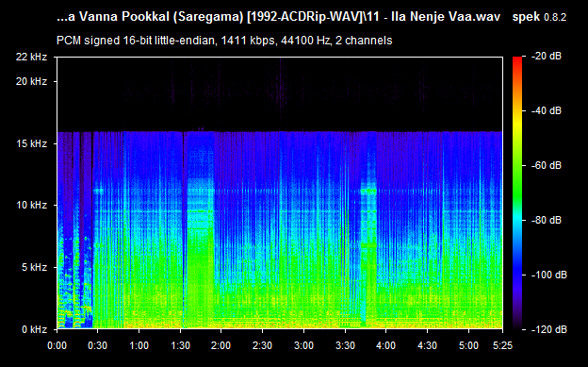Click the 4:00 time axis label
The height and width of the screenshot is (367, 588).
(x=386, y=345)
